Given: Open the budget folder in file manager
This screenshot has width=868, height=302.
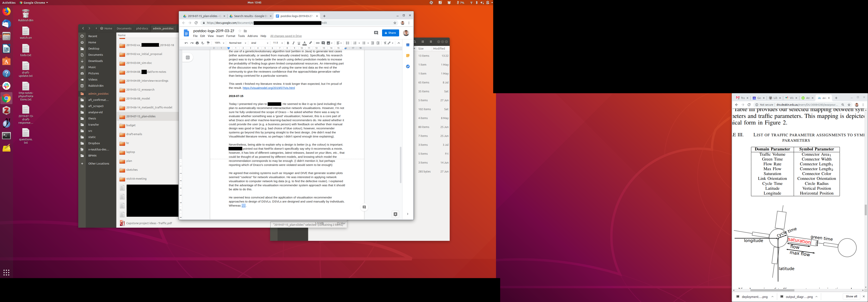Looking at the screenshot, I should tap(131, 125).
